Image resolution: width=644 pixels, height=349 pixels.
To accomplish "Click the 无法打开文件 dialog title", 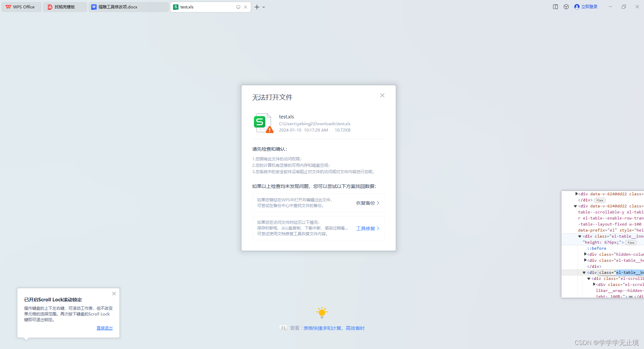I will click(272, 97).
